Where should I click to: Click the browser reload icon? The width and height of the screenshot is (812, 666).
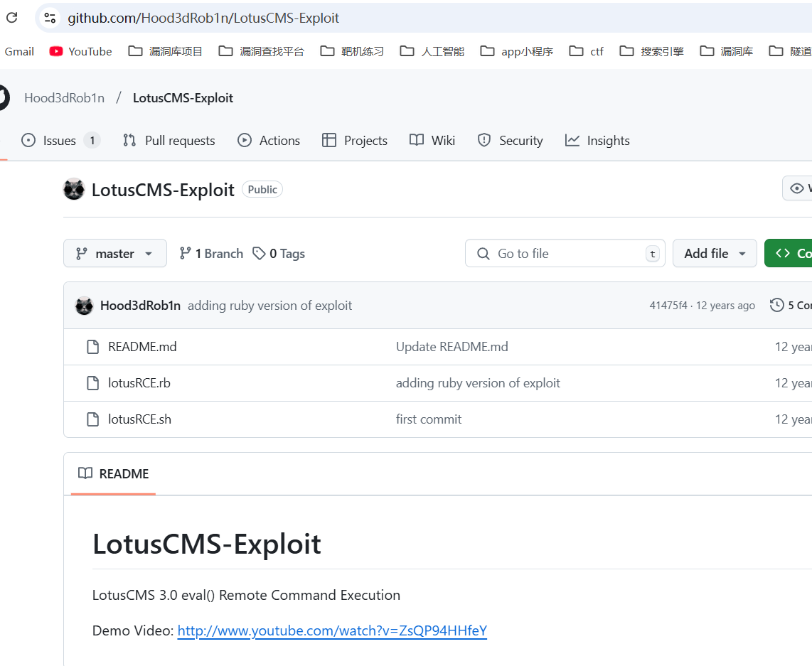(x=12, y=18)
